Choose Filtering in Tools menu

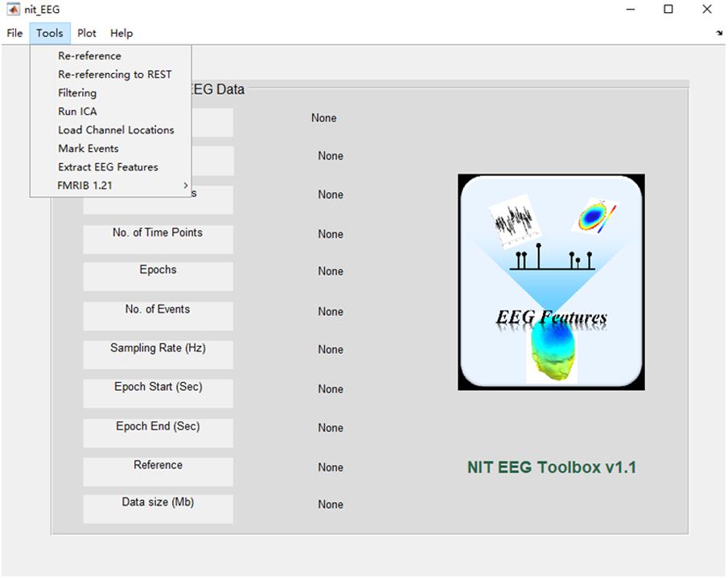pos(110,92)
